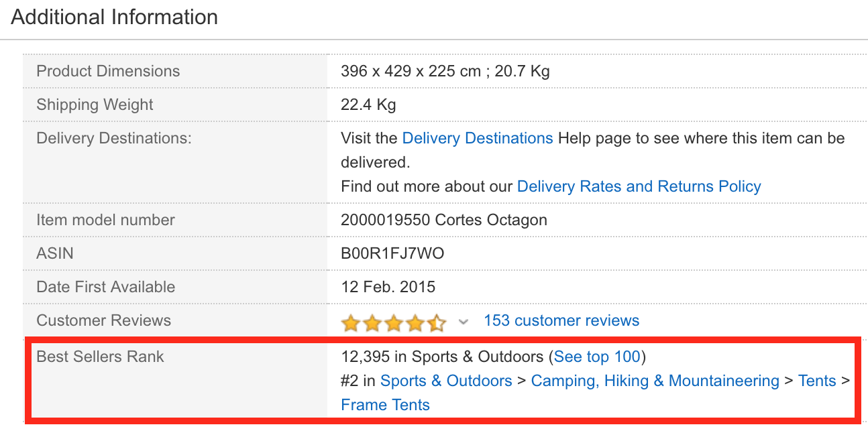Expand the rating breakdown dropdown arrow
The image size is (868, 433).
click(463, 322)
